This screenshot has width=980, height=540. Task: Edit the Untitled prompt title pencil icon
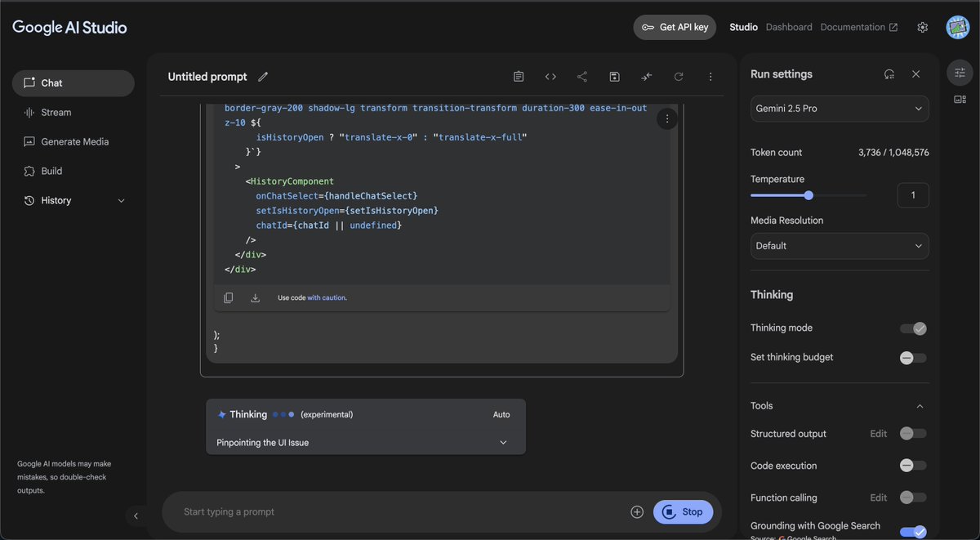point(263,77)
